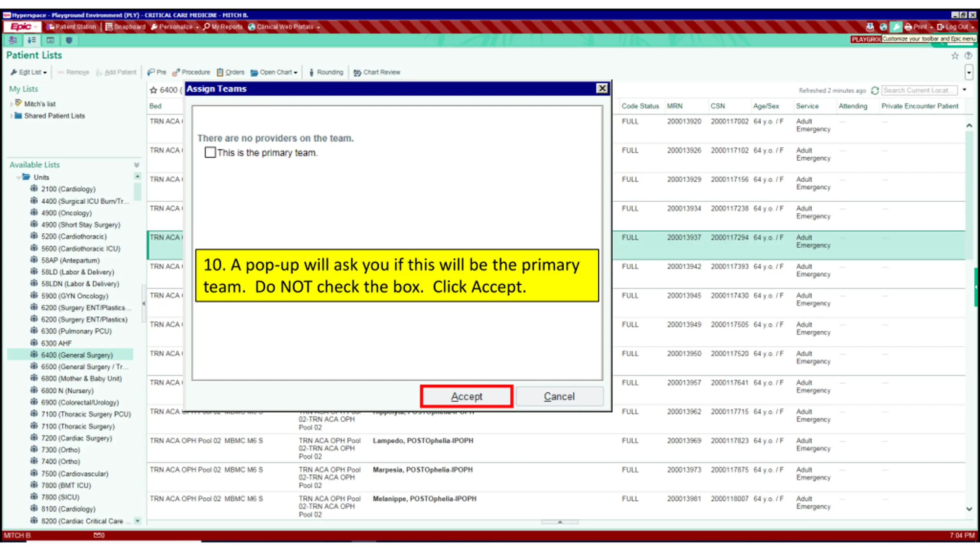Image resolution: width=980 pixels, height=551 pixels.
Task: Click the help question mark icon
Action: point(968,56)
